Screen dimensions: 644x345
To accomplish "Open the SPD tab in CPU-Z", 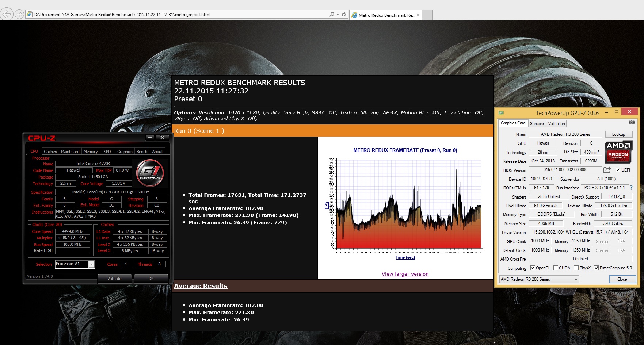I will click(x=107, y=152).
